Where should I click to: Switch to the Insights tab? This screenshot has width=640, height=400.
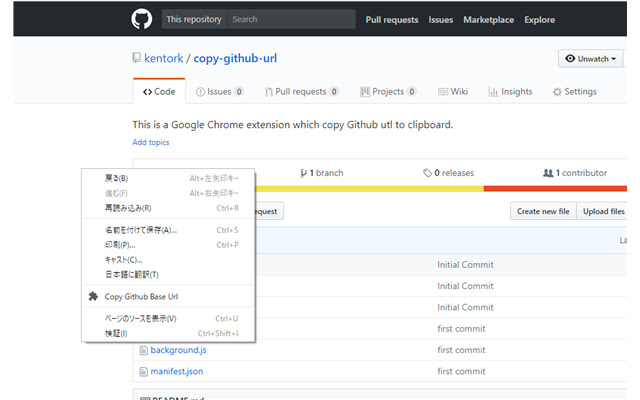pyautogui.click(x=511, y=91)
